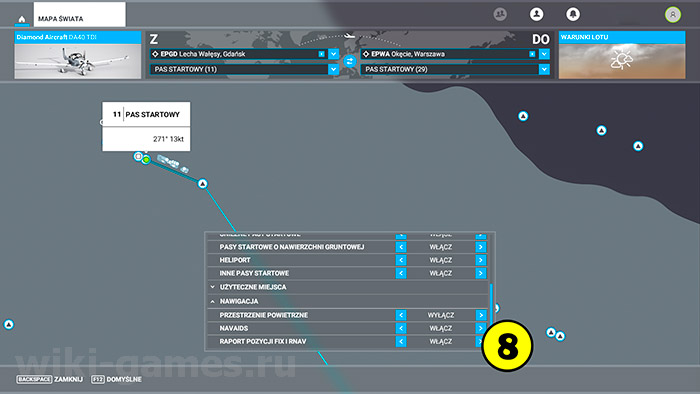Open the arrival Pas Startowy (29) dropdown
This screenshot has width=700, height=394.
pyautogui.click(x=544, y=69)
